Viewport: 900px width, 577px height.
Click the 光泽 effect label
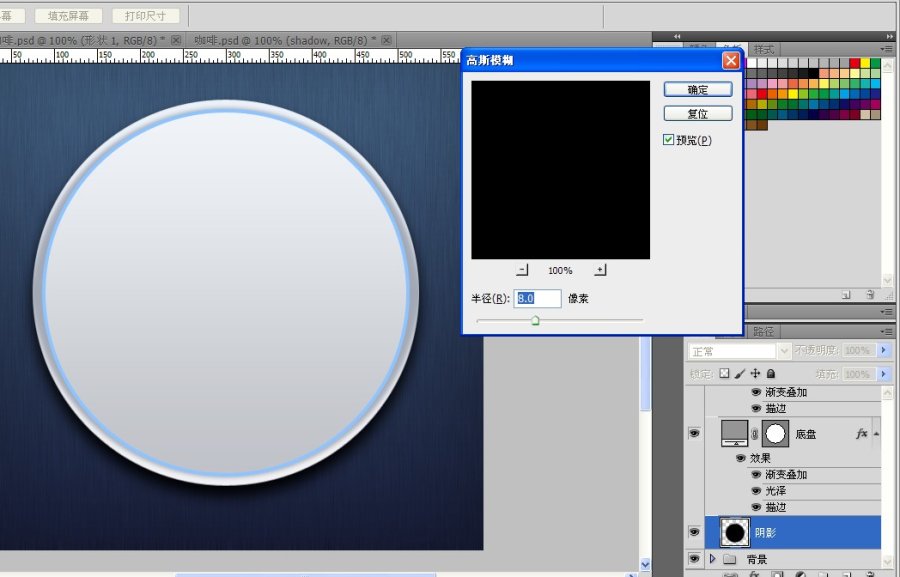(x=775, y=491)
